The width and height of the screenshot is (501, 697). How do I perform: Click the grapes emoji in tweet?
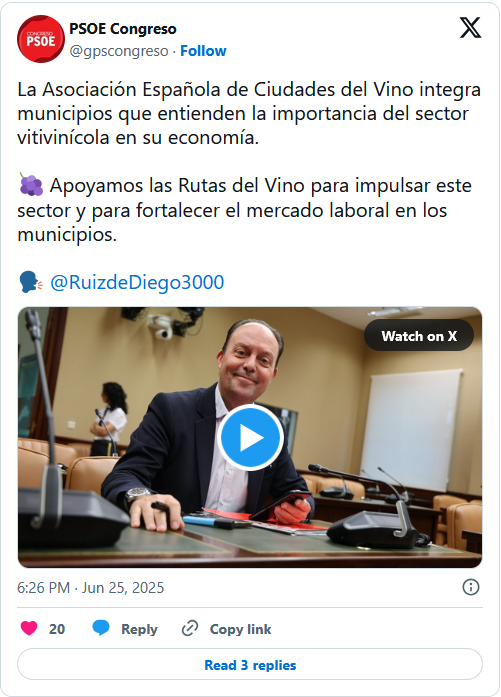pos(31,184)
